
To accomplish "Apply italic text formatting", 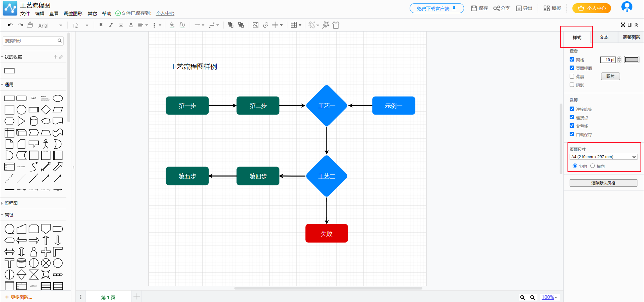I will (111, 25).
